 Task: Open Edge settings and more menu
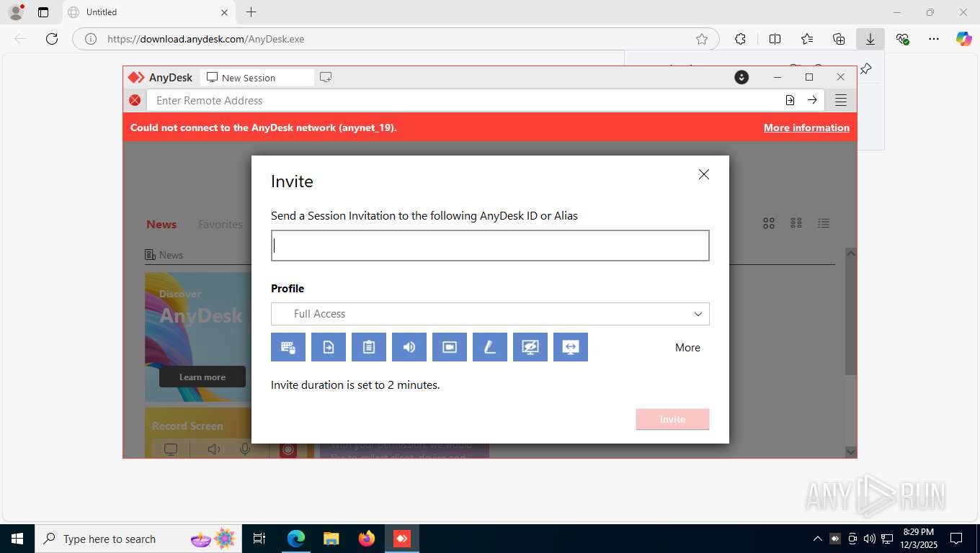coord(934,39)
